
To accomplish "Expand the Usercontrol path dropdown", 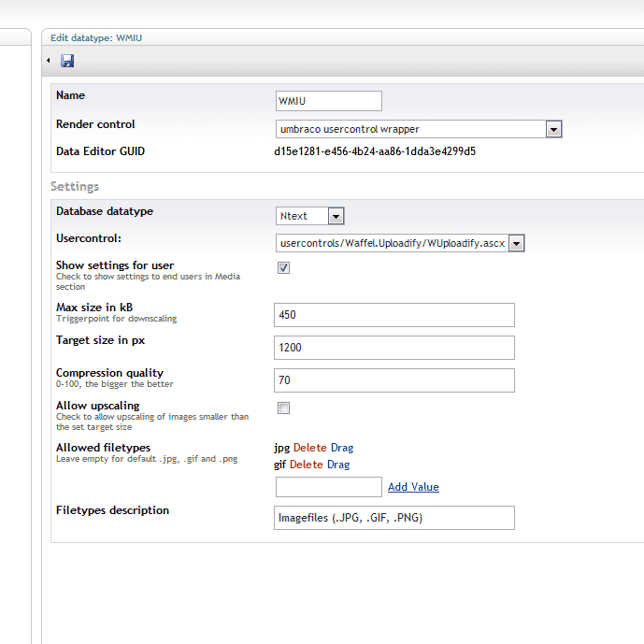I will tap(400, 243).
